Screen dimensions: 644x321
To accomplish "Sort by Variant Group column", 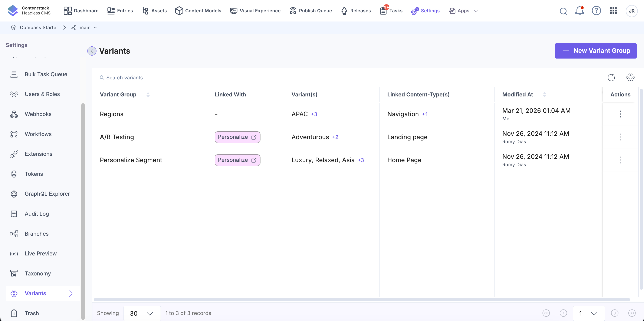I will coord(148,95).
